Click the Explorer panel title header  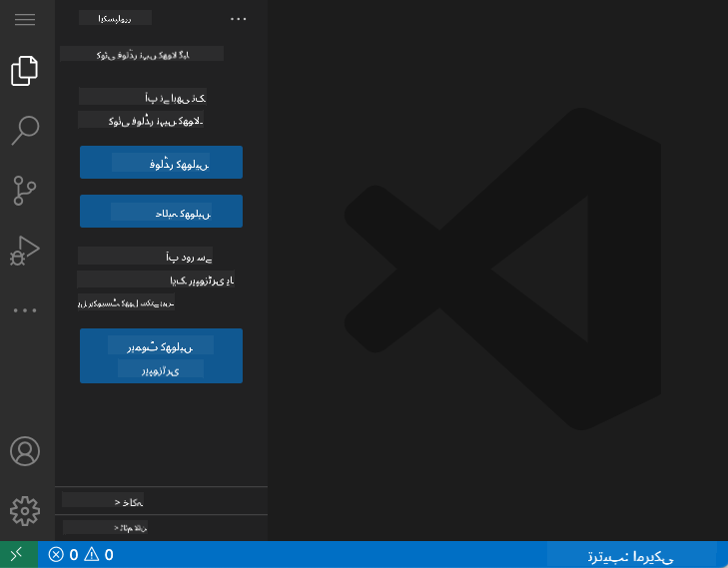(115, 18)
